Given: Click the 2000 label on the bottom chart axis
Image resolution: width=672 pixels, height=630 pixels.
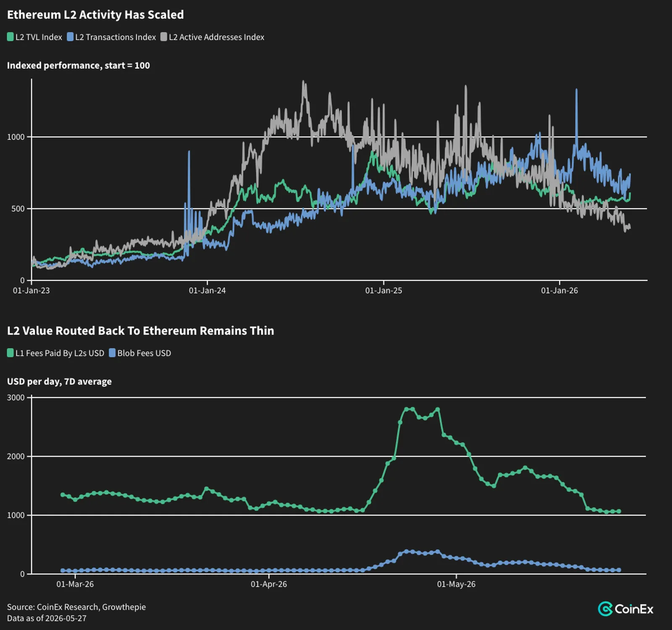Looking at the screenshot, I should [16, 456].
